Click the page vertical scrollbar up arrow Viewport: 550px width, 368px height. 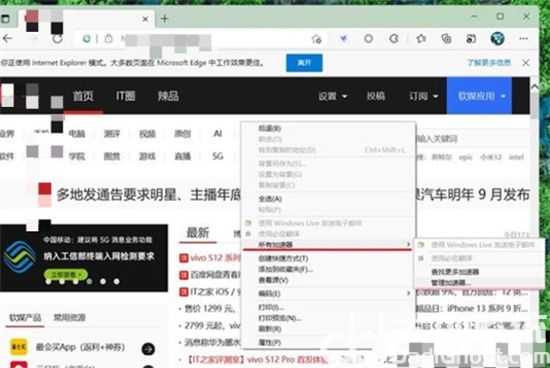(535, 87)
